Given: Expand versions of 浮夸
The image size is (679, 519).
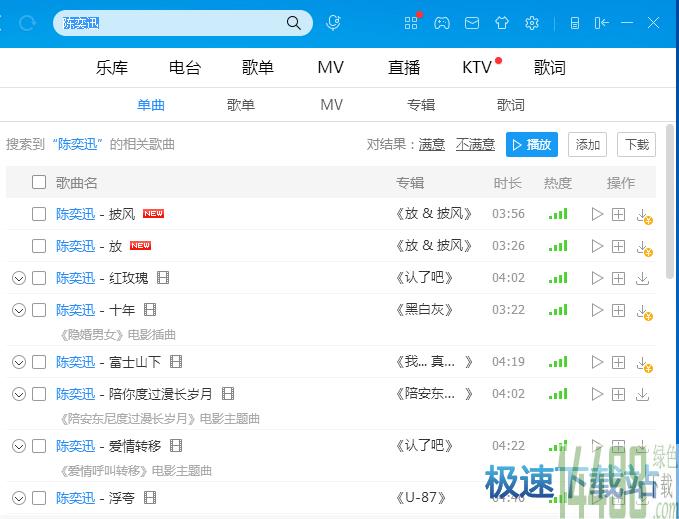Looking at the screenshot, I should click(x=19, y=498).
